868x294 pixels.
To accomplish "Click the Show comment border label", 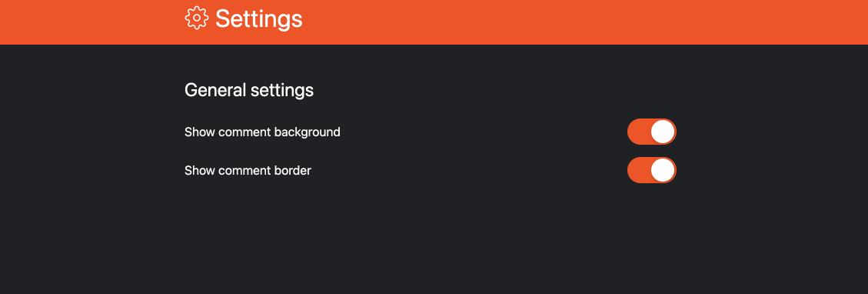I will pyautogui.click(x=248, y=171).
